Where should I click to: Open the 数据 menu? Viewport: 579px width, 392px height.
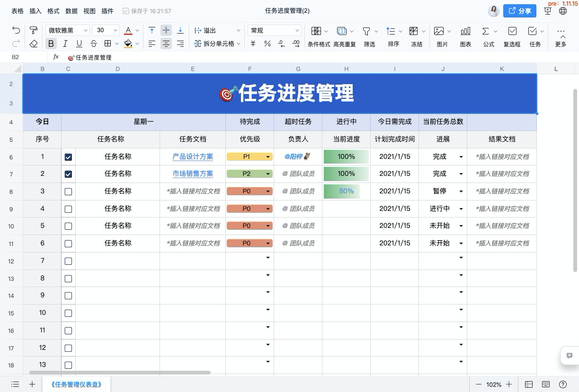click(71, 11)
